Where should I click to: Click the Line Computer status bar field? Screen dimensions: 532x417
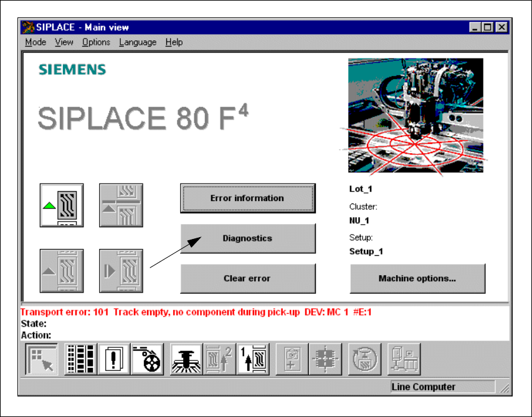click(442, 387)
